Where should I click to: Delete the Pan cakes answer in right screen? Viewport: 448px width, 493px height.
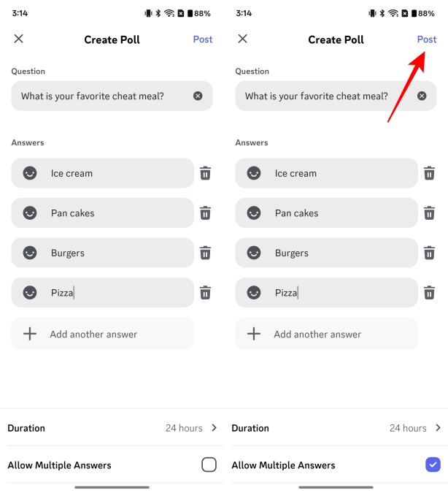[430, 213]
